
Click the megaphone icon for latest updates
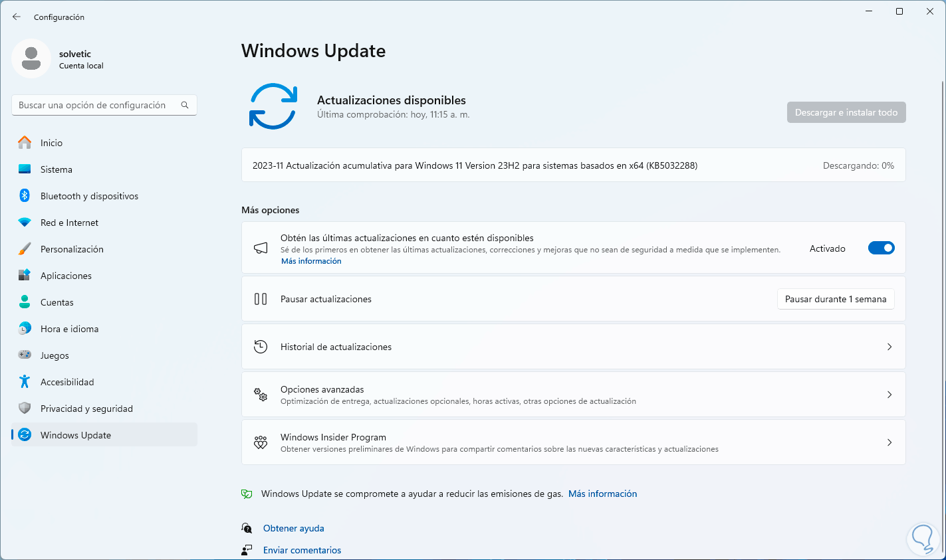point(261,248)
